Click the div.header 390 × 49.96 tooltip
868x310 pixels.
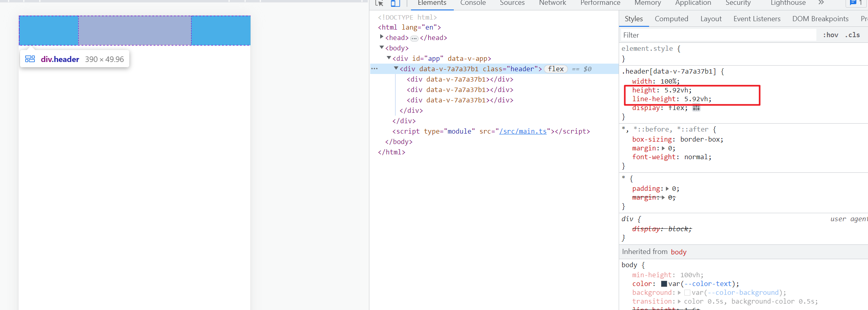pos(74,59)
